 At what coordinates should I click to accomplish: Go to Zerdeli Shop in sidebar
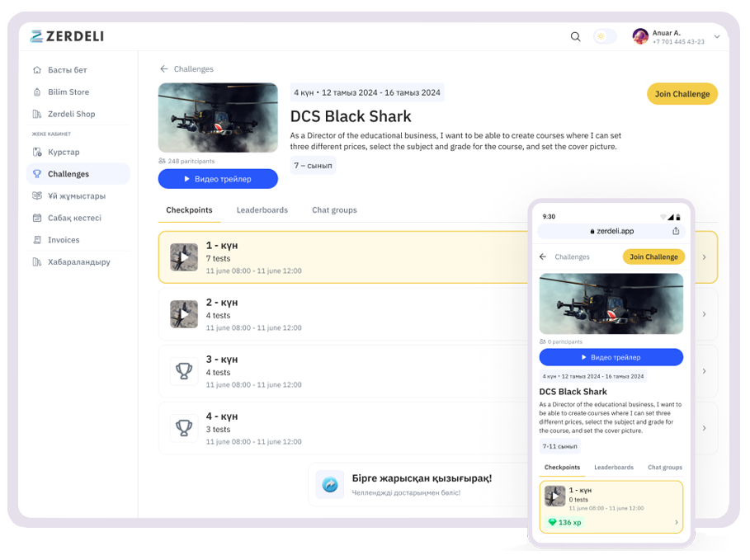pos(71,114)
